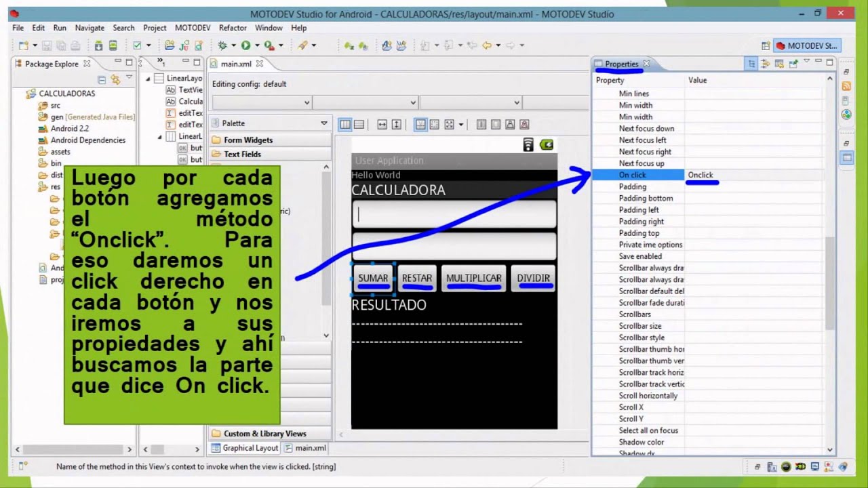This screenshot has width=868, height=488.
Task: Select the MULTIPLICAR button on the canvas
Action: 474,279
